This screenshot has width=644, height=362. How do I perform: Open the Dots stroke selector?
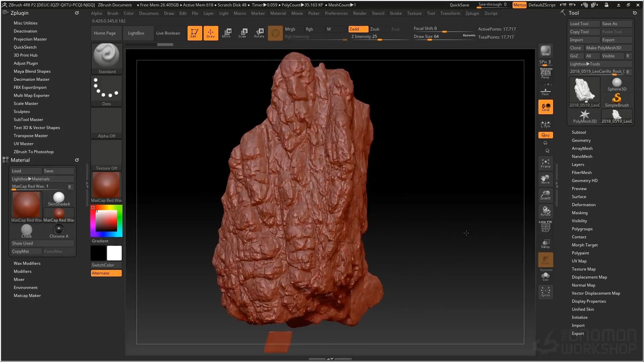click(107, 90)
